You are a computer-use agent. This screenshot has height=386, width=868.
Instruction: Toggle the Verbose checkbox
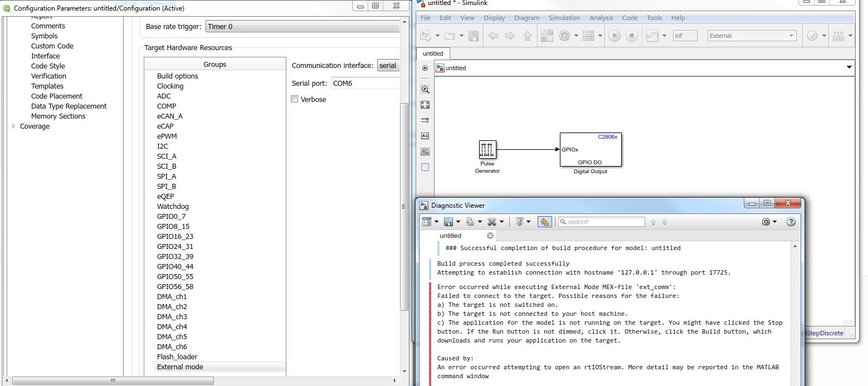click(x=295, y=99)
